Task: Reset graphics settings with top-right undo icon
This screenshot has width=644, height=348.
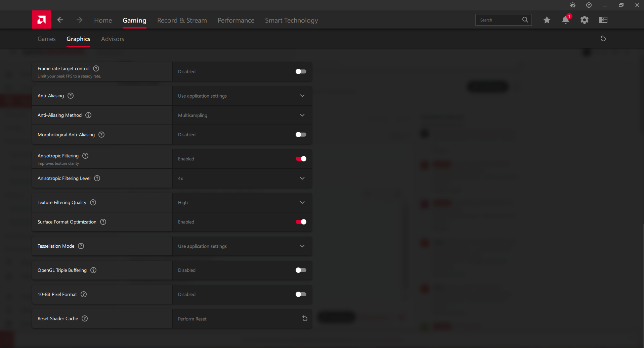Action: (x=603, y=39)
